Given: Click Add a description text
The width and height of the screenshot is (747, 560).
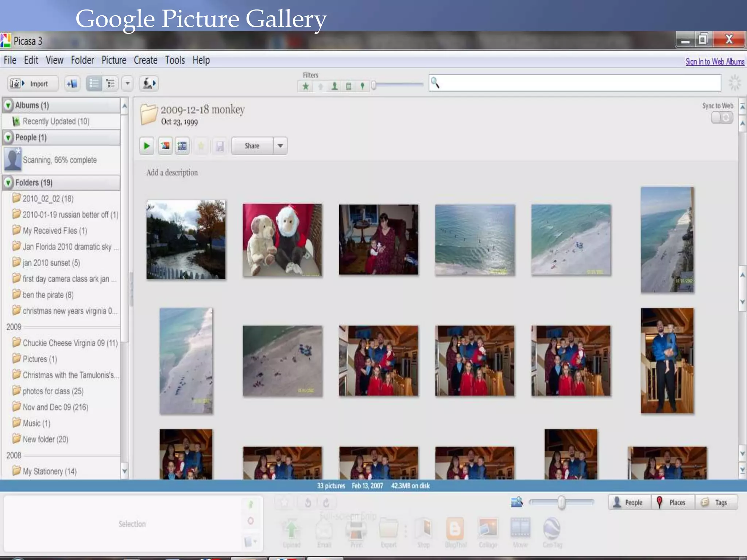Looking at the screenshot, I should [x=172, y=173].
